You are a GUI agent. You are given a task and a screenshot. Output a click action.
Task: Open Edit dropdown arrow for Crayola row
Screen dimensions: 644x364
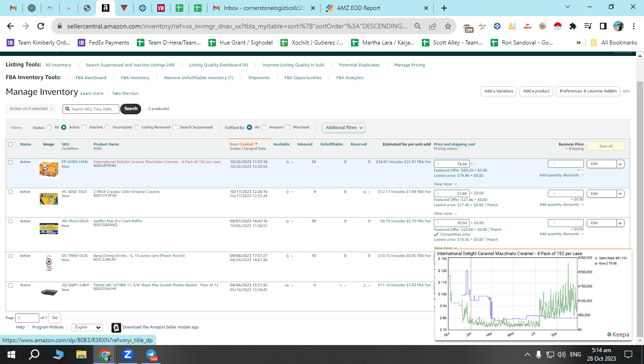[x=620, y=193]
